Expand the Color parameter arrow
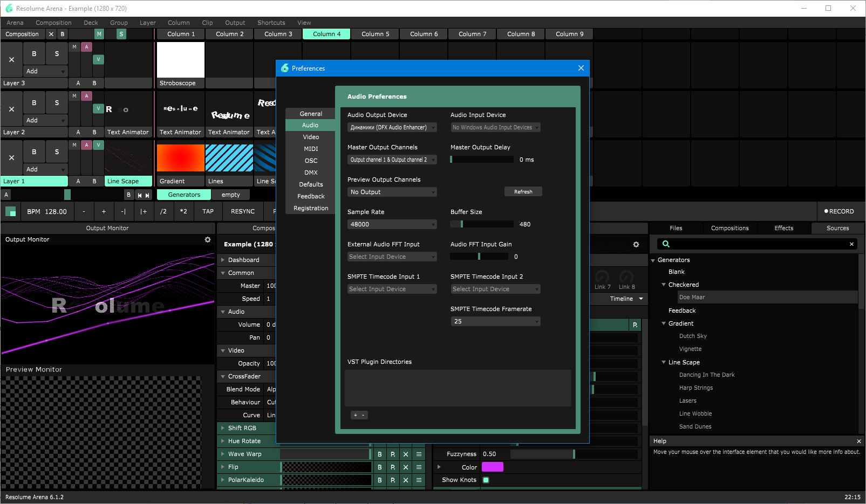This screenshot has height=504, width=866. [x=439, y=467]
